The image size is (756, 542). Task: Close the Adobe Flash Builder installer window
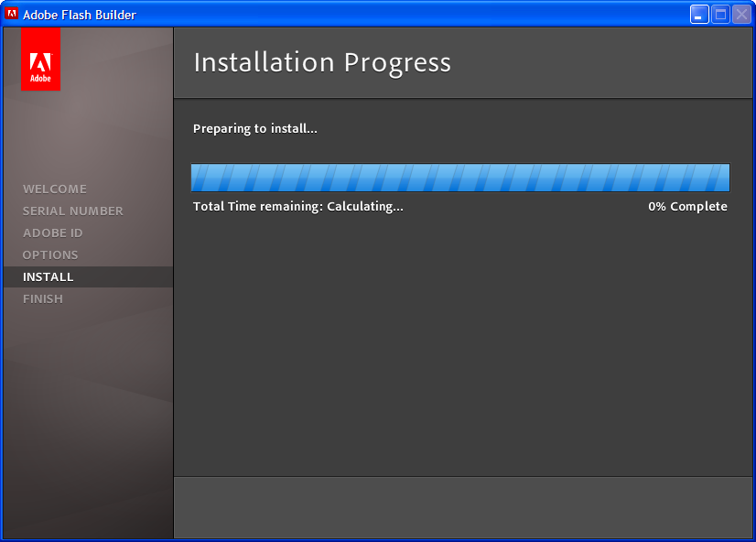pos(742,15)
